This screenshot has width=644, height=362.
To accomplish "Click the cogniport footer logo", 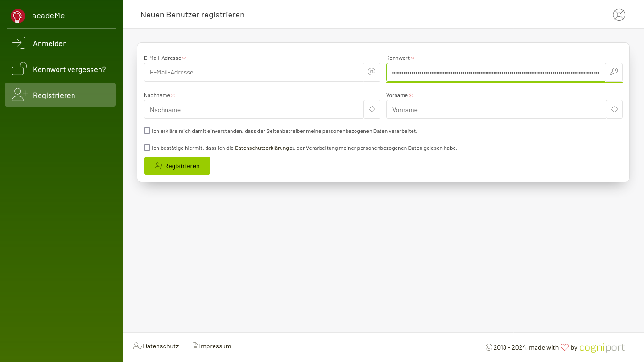I will pyautogui.click(x=602, y=348).
